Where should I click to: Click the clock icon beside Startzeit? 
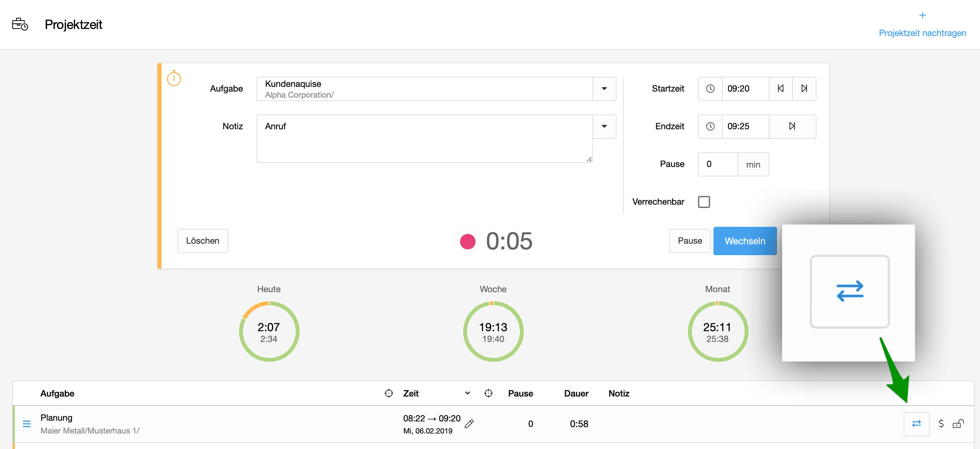(710, 89)
